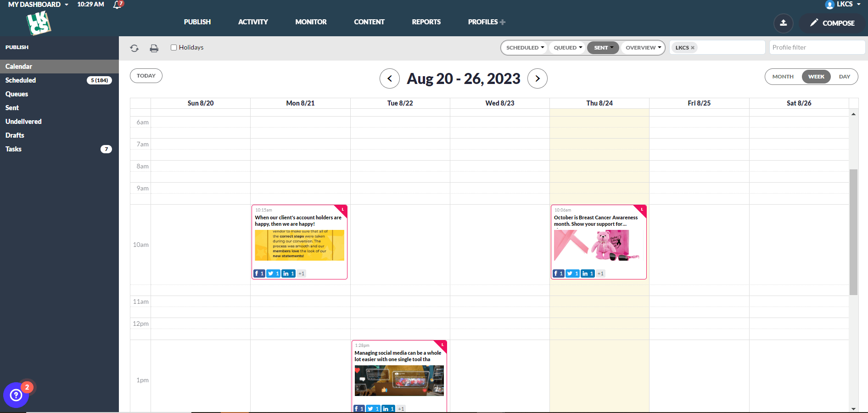Open the SCHEDULED filter dropdown
The width and height of the screenshot is (868, 413).
point(523,47)
